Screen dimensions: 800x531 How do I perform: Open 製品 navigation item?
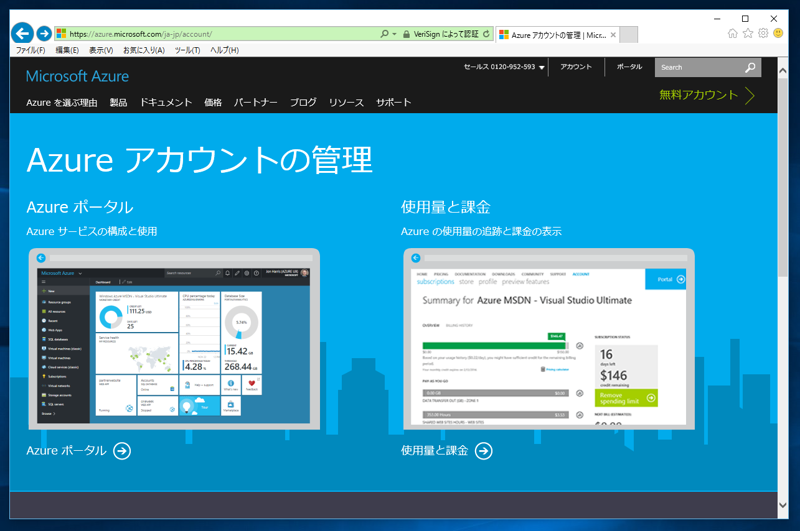(x=118, y=103)
